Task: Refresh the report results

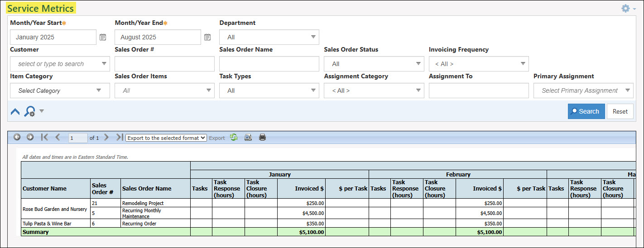Action: 234,137
